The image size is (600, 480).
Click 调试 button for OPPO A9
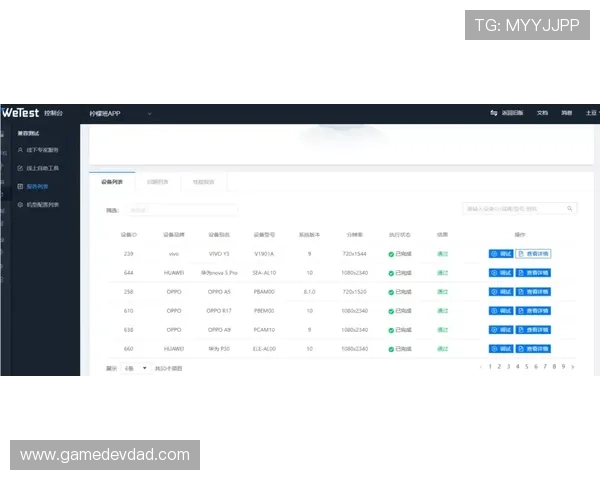(x=501, y=330)
